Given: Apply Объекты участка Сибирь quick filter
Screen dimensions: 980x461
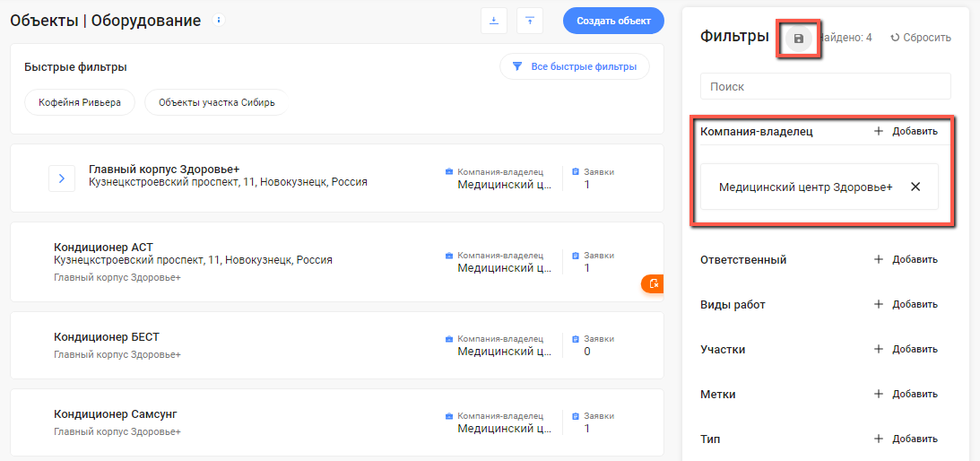Looking at the screenshot, I should (216, 102).
